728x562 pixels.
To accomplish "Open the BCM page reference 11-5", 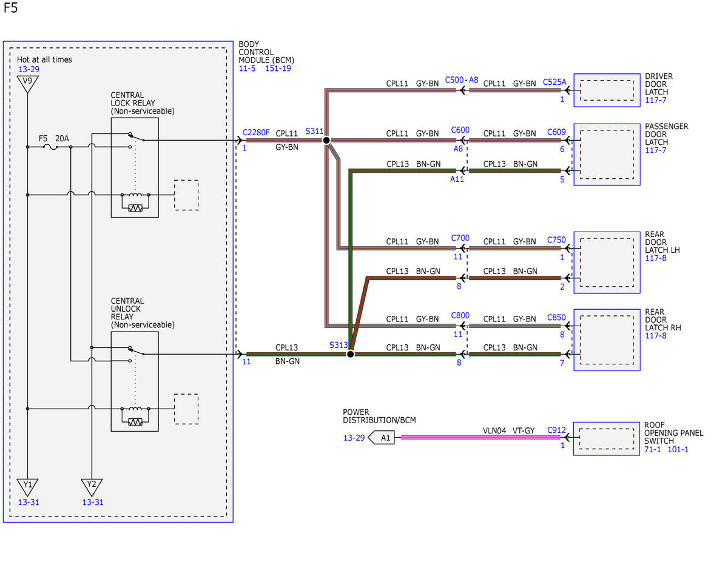I will point(247,69).
